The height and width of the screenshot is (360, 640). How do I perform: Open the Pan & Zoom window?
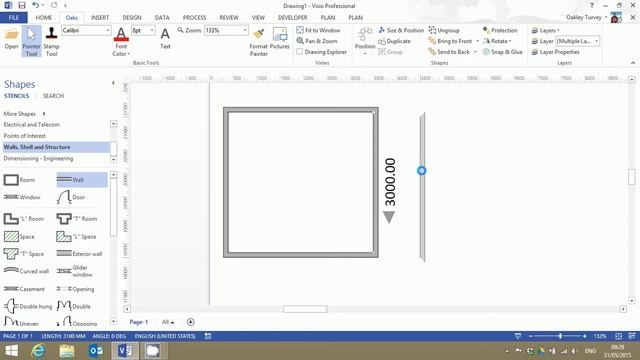click(x=317, y=41)
